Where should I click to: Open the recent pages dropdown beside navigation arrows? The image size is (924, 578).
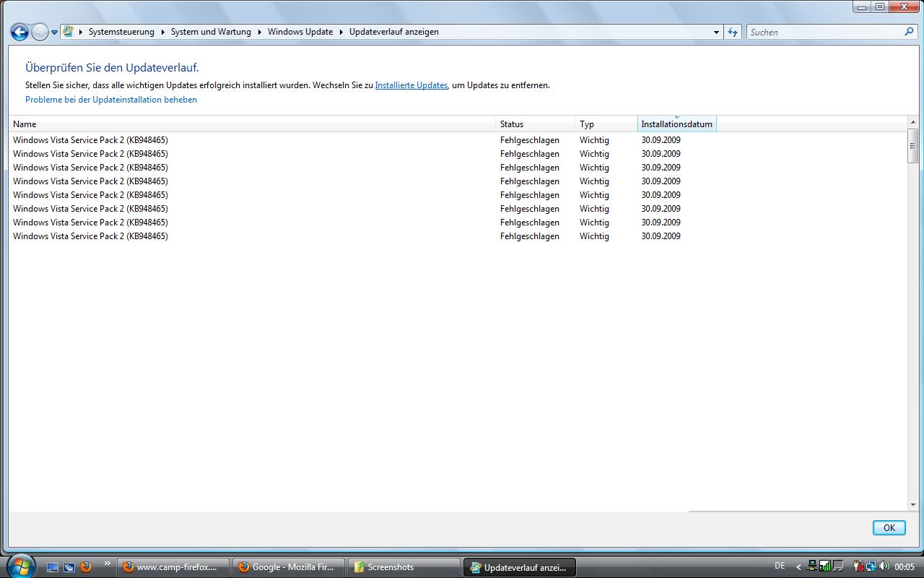54,32
